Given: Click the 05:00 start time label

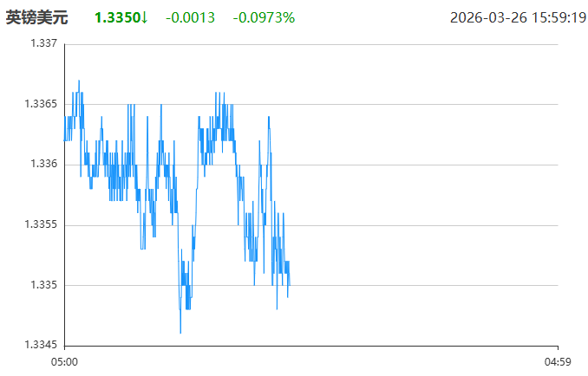Looking at the screenshot, I should coord(65,360).
